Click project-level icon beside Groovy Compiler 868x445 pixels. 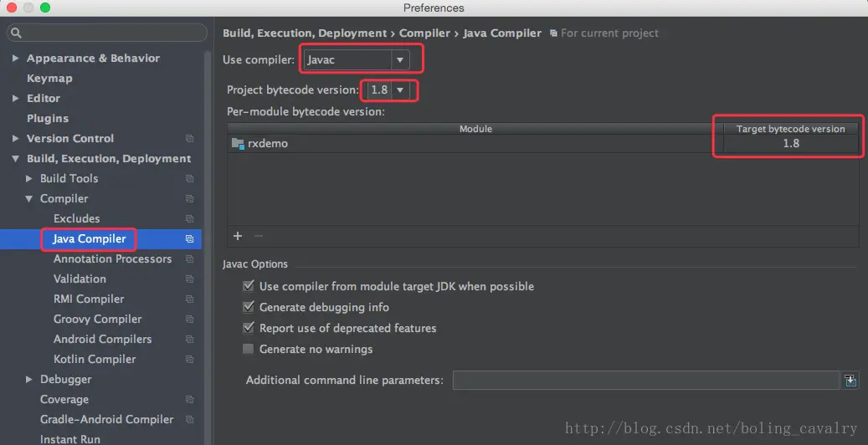click(x=189, y=319)
